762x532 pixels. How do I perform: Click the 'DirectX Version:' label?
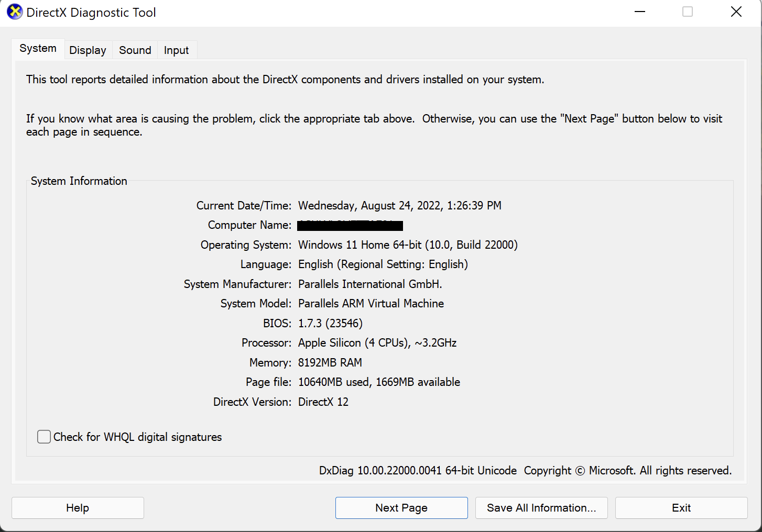(252, 402)
